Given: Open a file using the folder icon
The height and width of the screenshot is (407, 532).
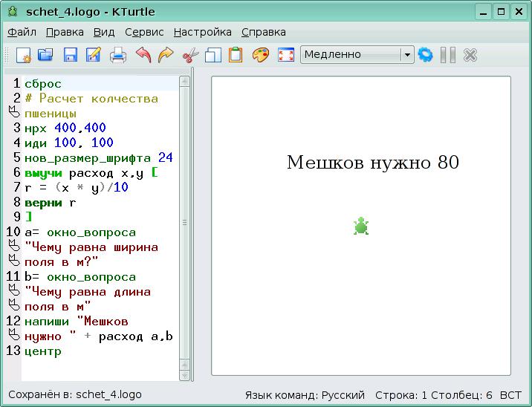Looking at the screenshot, I should click(x=45, y=55).
